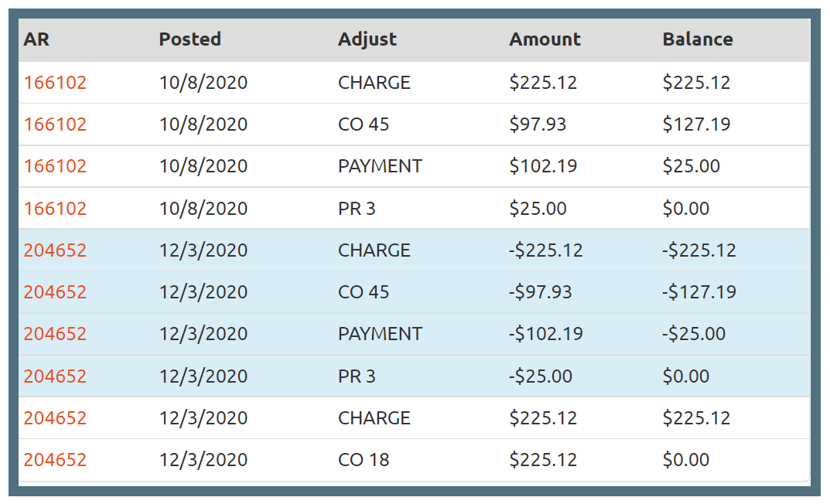Open AR link 166102 on the PR 3 row
830x504 pixels.
tap(55, 209)
